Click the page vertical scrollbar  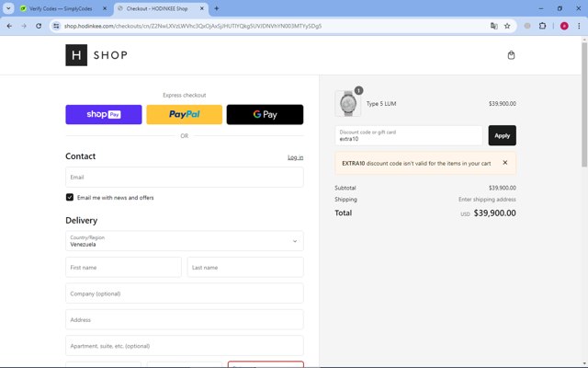coord(584,105)
